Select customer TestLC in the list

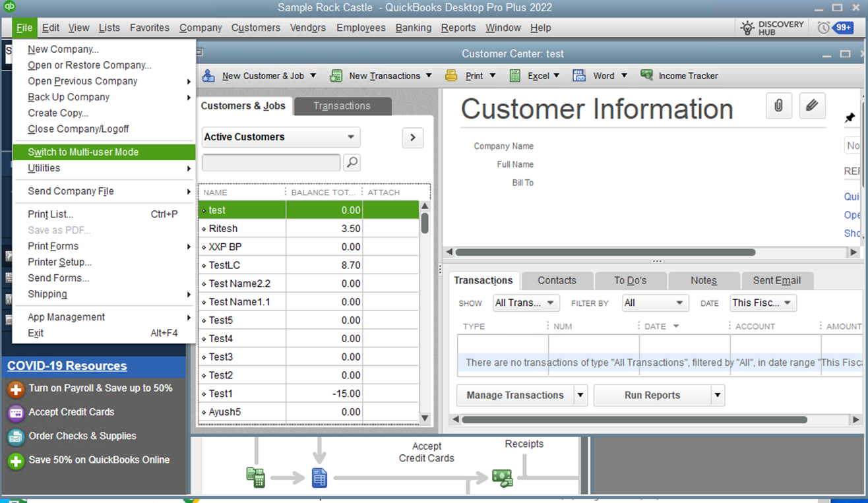[x=309, y=265]
